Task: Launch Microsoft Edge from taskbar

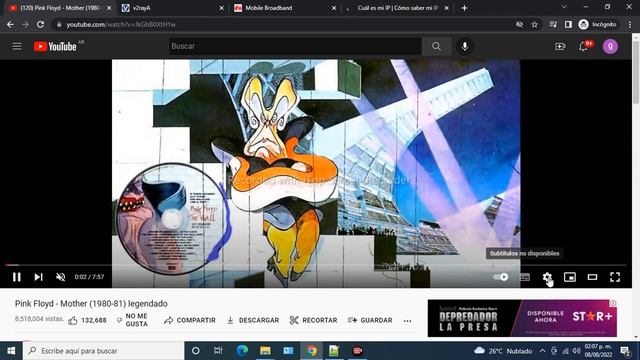Action: pos(242,351)
